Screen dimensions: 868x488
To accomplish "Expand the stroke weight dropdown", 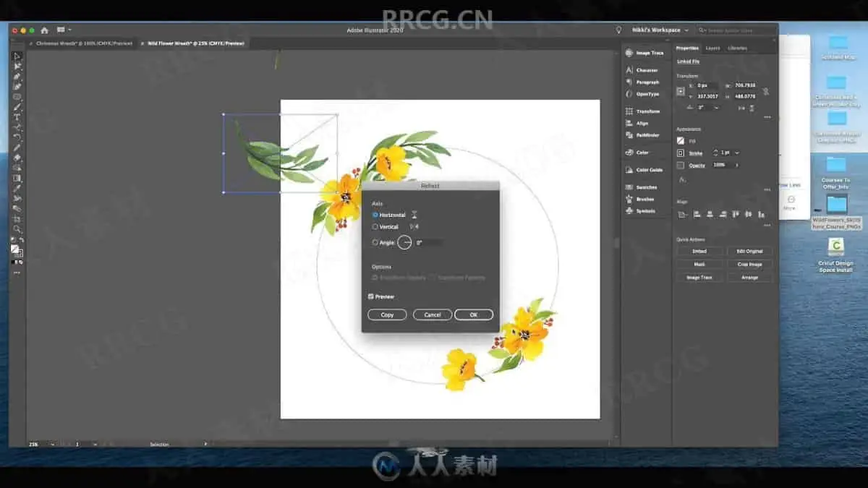I will tap(737, 153).
